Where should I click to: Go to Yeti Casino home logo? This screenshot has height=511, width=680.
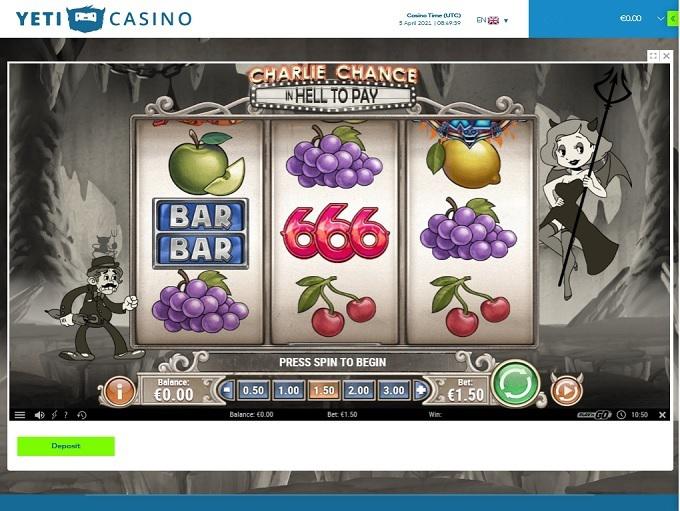point(104,19)
